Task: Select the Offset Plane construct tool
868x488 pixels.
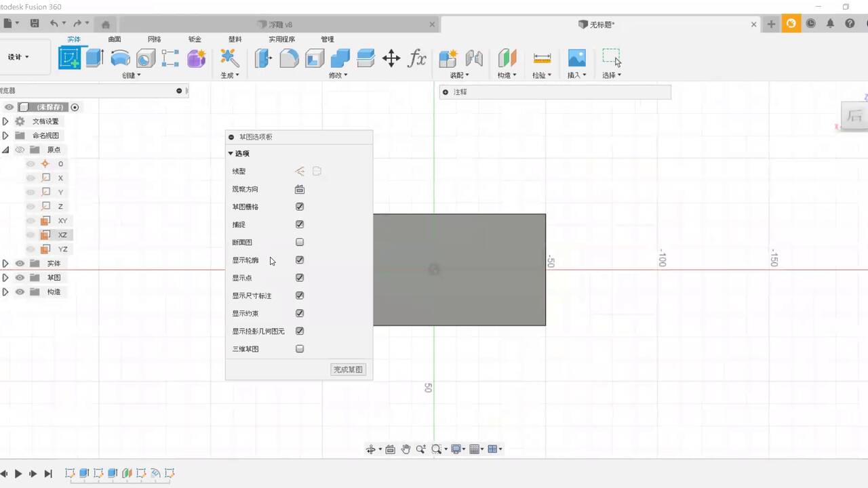Action: click(507, 58)
